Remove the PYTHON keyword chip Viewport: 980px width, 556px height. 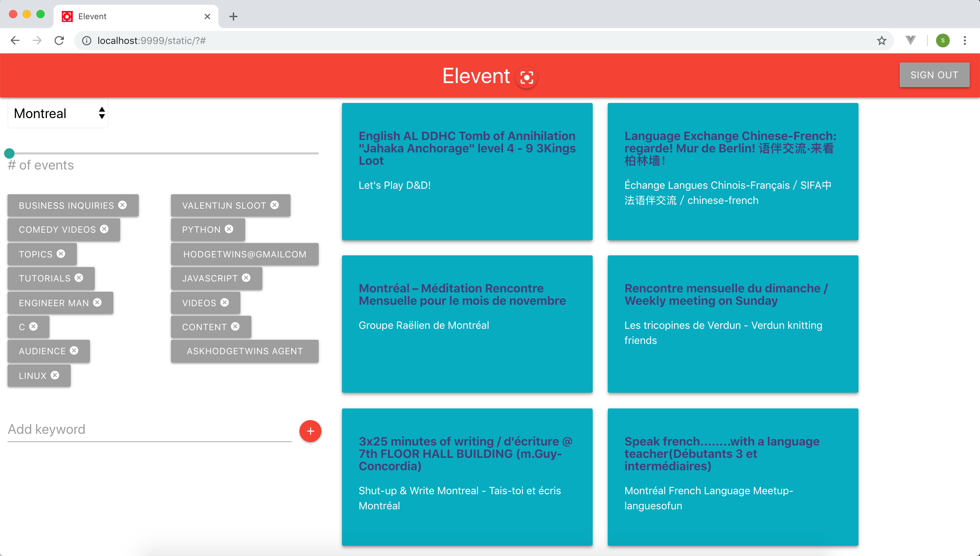coord(229,229)
